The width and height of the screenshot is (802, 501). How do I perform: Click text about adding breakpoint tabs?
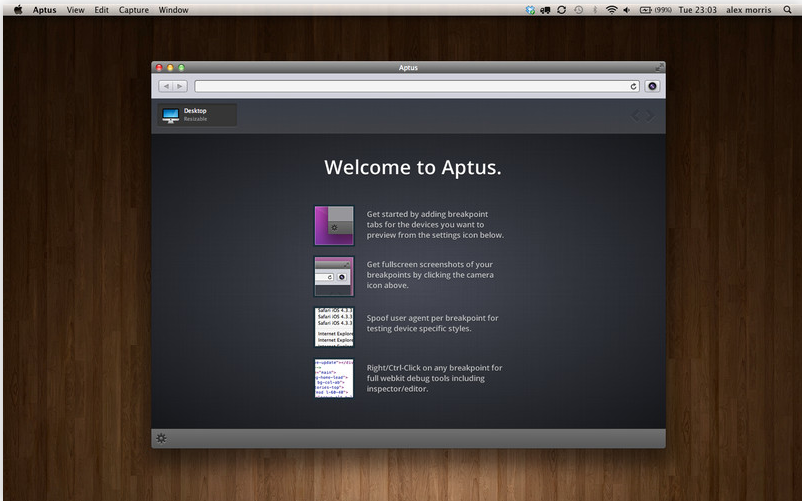(x=435, y=224)
